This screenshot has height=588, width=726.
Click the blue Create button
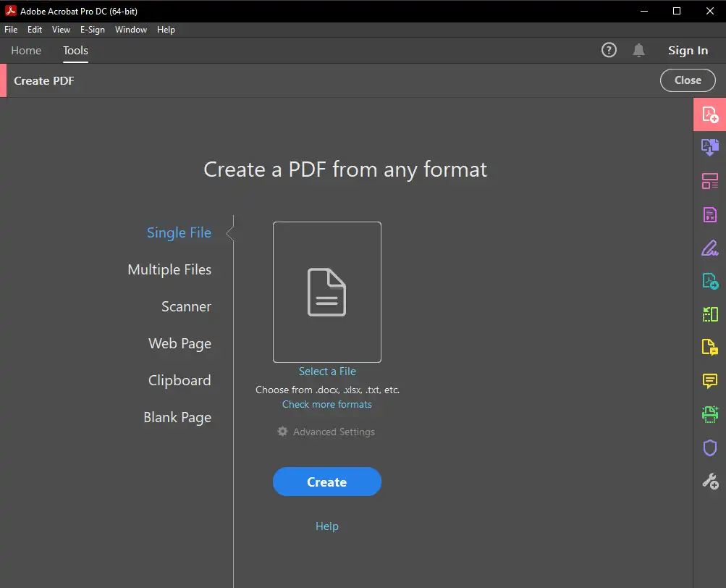(x=327, y=482)
